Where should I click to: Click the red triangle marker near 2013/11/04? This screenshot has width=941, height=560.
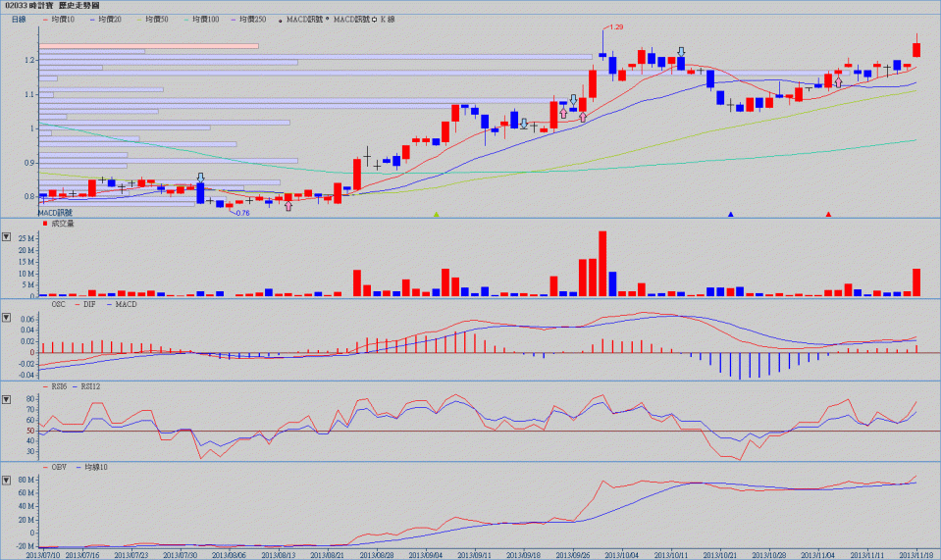pos(829,214)
